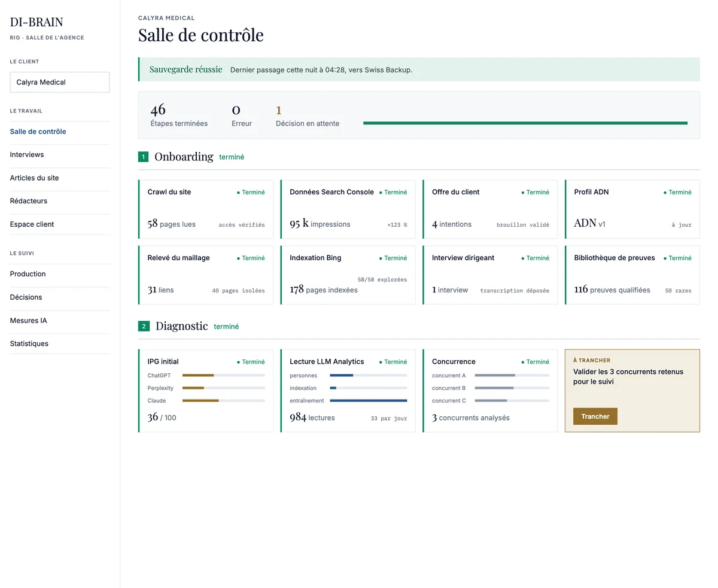Click the indexation reading bar
Screen dimensions: 718x588
click(x=369, y=388)
